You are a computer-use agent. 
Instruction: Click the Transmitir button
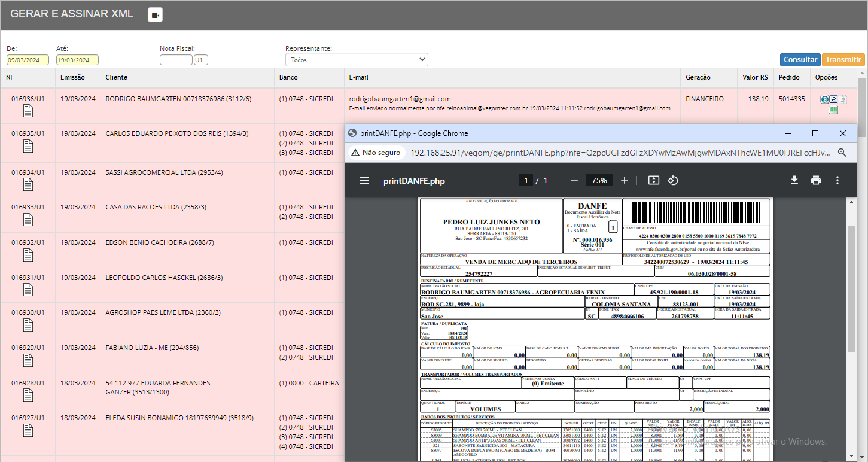[x=843, y=60]
